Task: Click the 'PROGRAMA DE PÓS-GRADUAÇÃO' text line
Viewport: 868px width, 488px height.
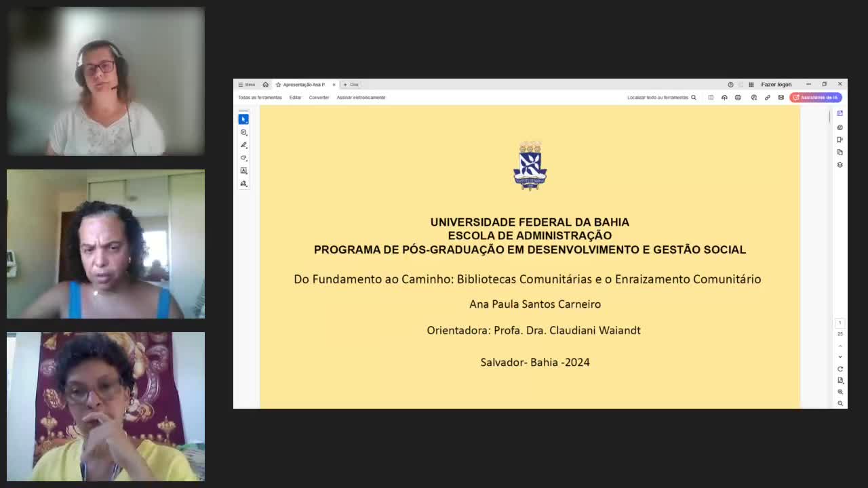Action: (530, 249)
